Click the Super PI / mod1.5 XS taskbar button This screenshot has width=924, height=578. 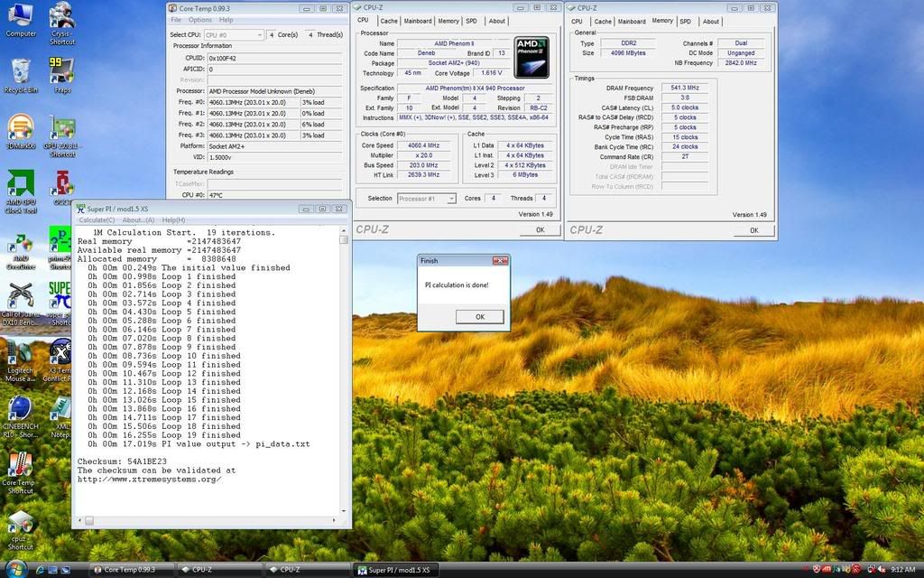click(x=397, y=570)
